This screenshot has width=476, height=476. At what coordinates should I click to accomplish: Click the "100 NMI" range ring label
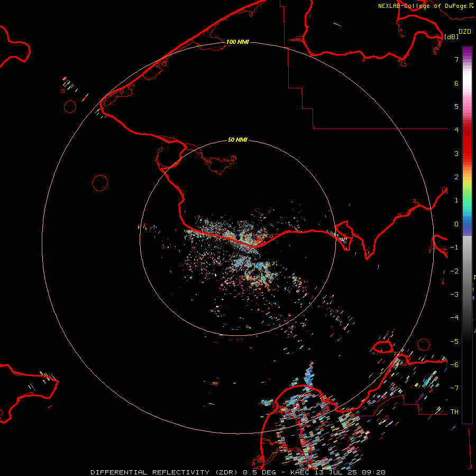pyautogui.click(x=237, y=42)
